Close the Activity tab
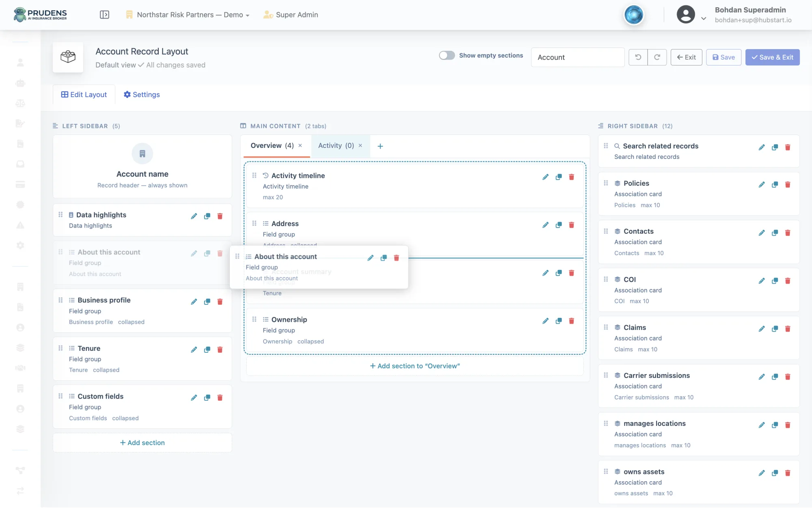The height and width of the screenshot is (508, 812). [360, 145]
